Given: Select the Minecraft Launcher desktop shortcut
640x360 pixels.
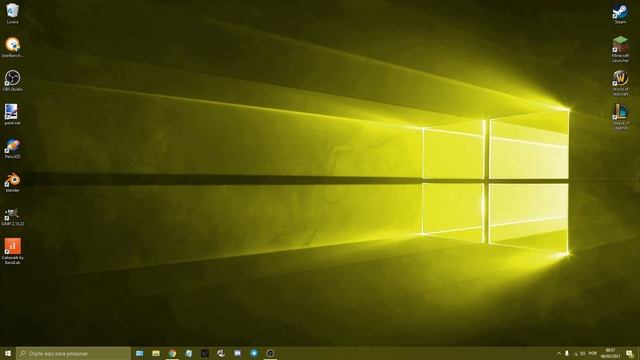Looking at the screenshot, I should [620, 49].
